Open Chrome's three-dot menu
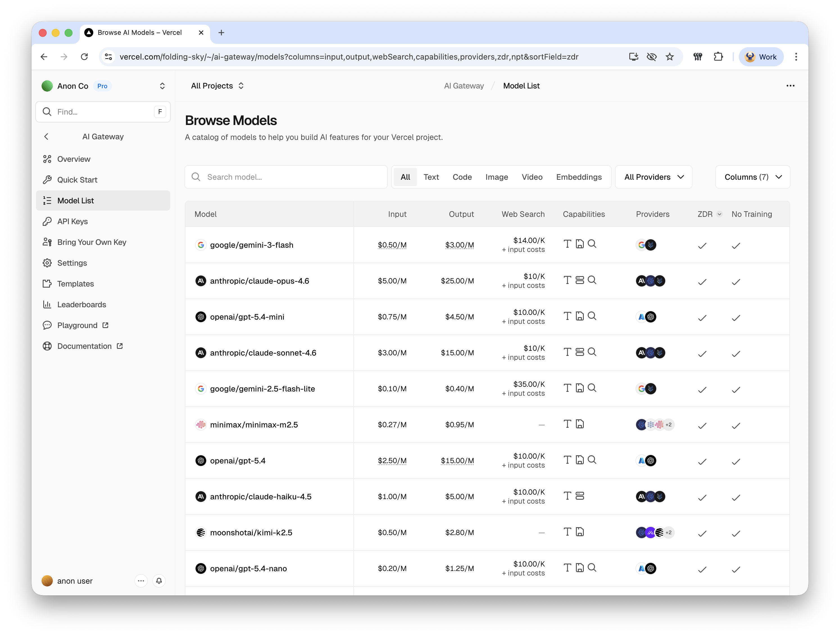Image resolution: width=840 pixels, height=637 pixels. click(796, 57)
